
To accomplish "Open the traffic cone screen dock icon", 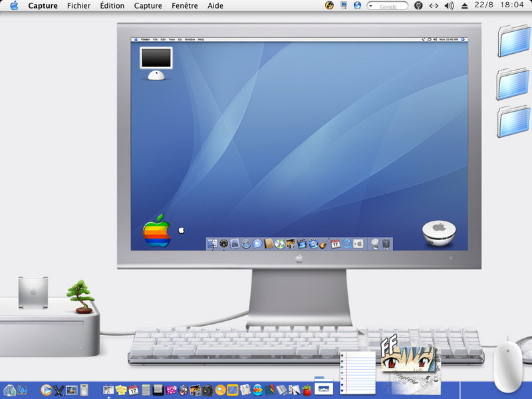I will point(72,390).
